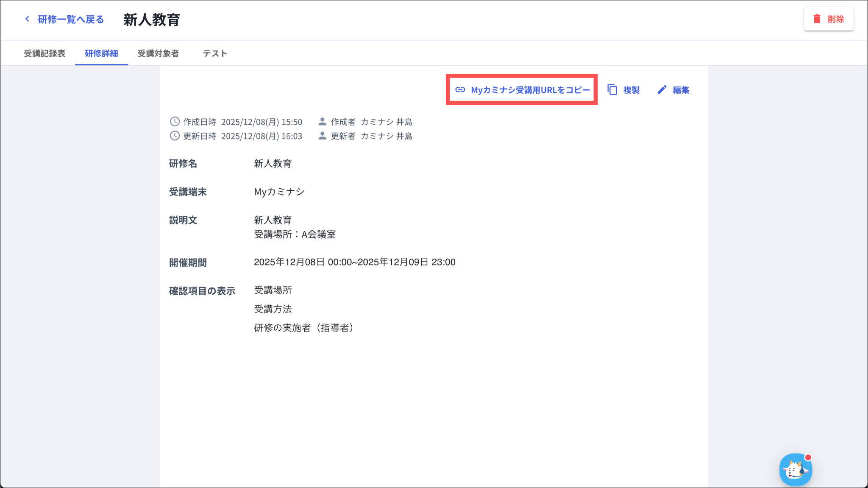The width and height of the screenshot is (868, 488).
Task: Copy the Myカミナシ受講用URL
Action: [x=530, y=90]
